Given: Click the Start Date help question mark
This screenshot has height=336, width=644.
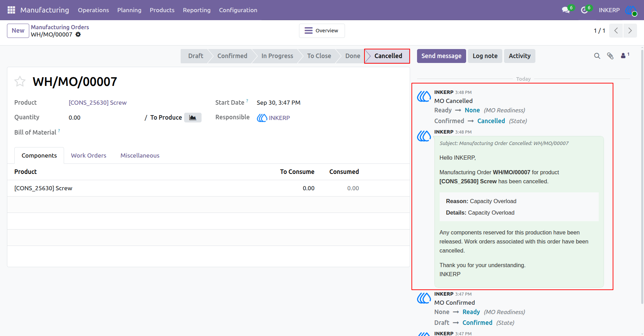Looking at the screenshot, I should pyautogui.click(x=247, y=101).
